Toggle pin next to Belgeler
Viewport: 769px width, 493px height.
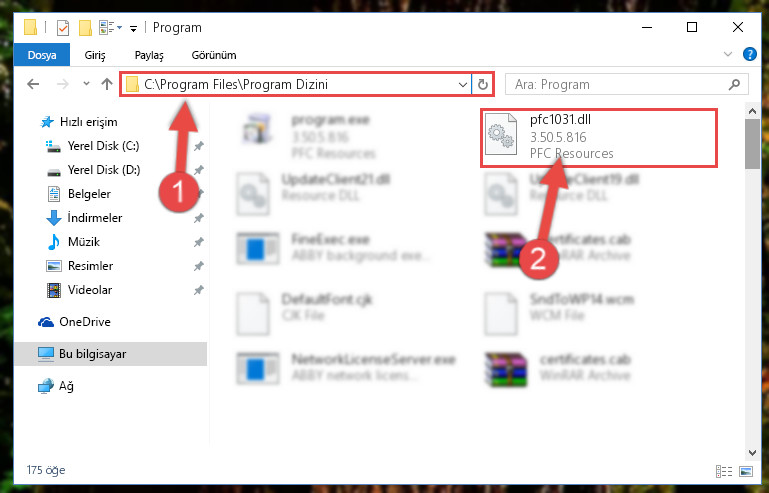199,194
